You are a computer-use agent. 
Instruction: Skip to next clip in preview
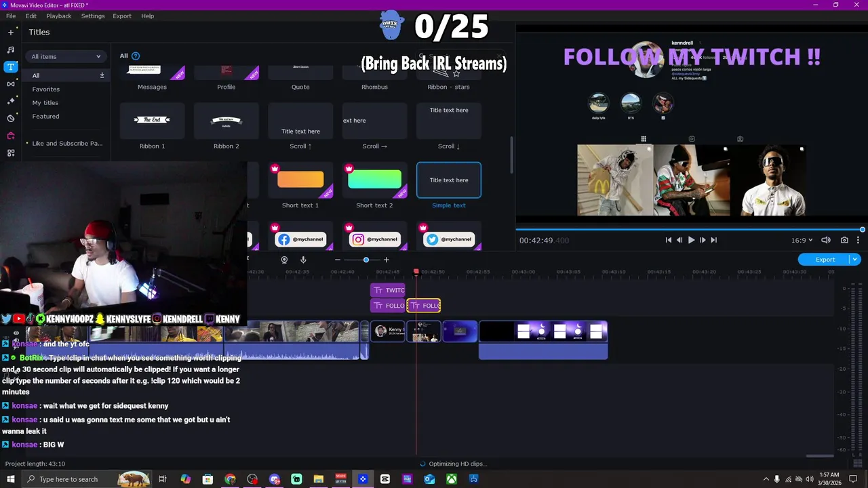[x=713, y=240]
